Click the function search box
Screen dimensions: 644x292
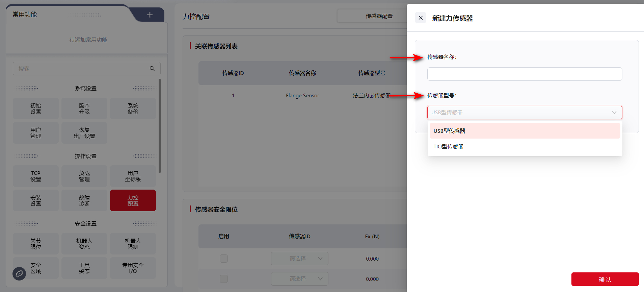pos(81,69)
